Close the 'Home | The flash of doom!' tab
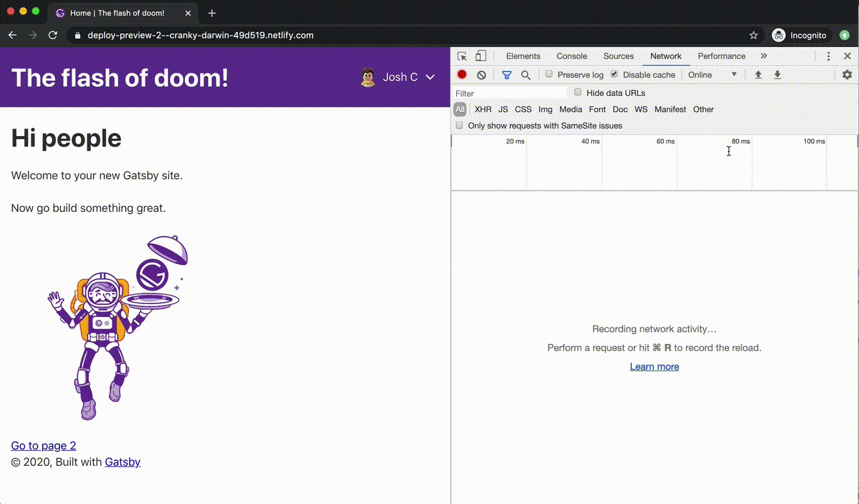Viewport: 859px width, 504px height. point(188,13)
